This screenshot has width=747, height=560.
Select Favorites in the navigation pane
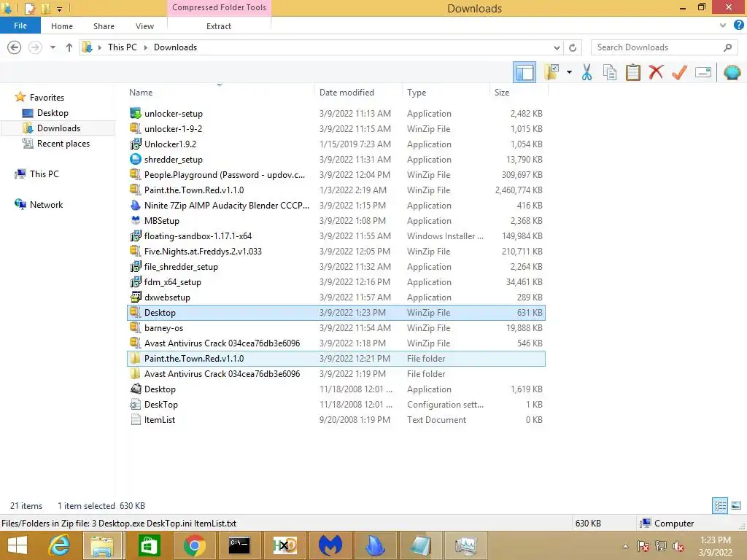point(47,97)
